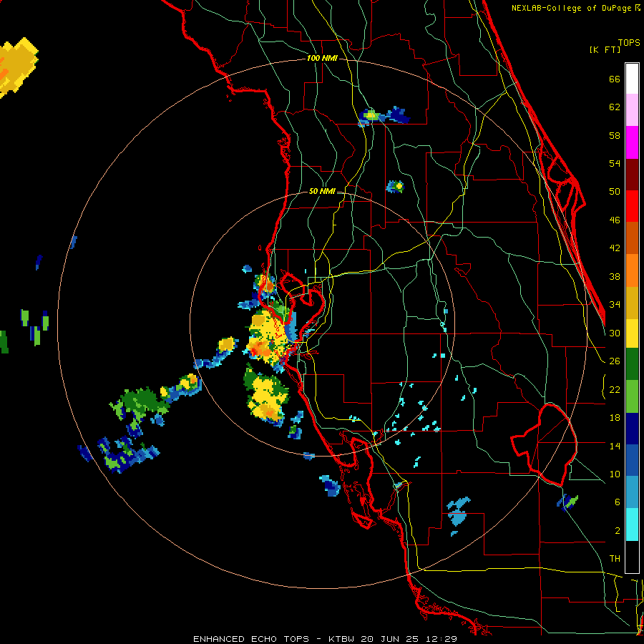644x644 pixels.
Task: Click the light green legend swatch
Action: [632, 396]
